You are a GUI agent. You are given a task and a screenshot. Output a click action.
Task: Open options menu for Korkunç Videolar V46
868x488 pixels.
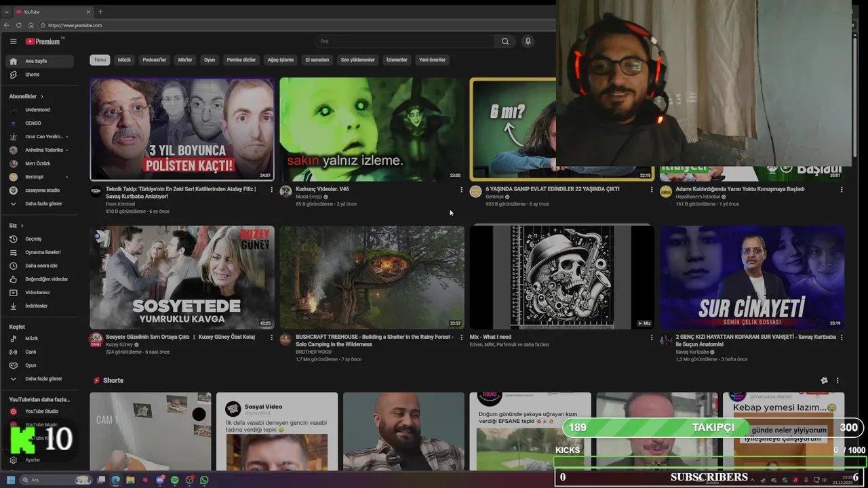[x=462, y=190]
